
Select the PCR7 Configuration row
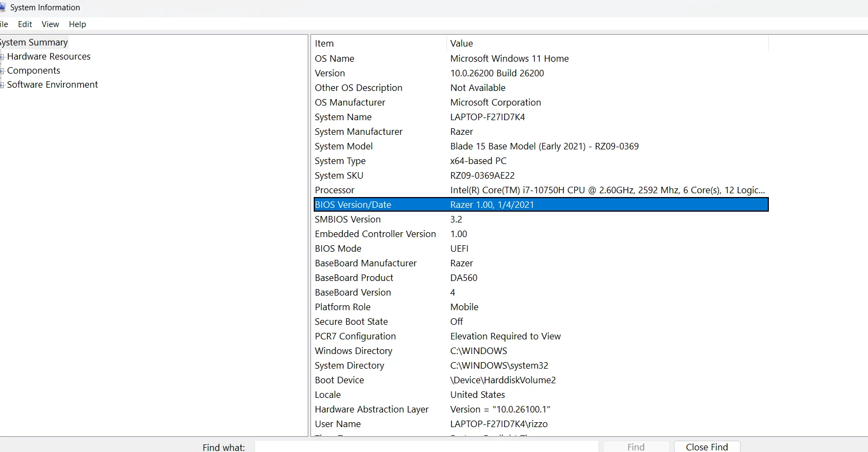pyautogui.click(x=541, y=336)
